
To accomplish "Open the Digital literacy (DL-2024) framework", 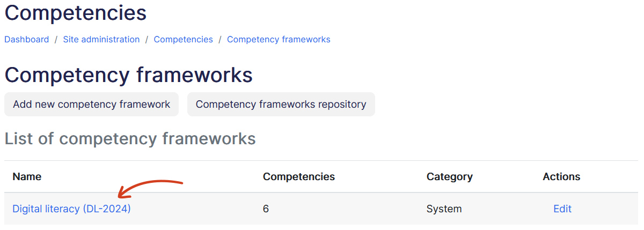I will [x=71, y=209].
